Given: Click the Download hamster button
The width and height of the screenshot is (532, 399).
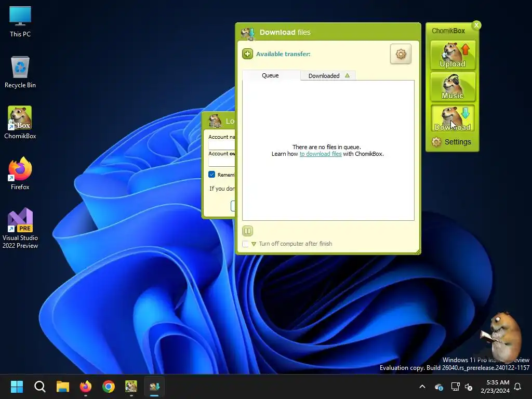Looking at the screenshot, I should (x=453, y=118).
